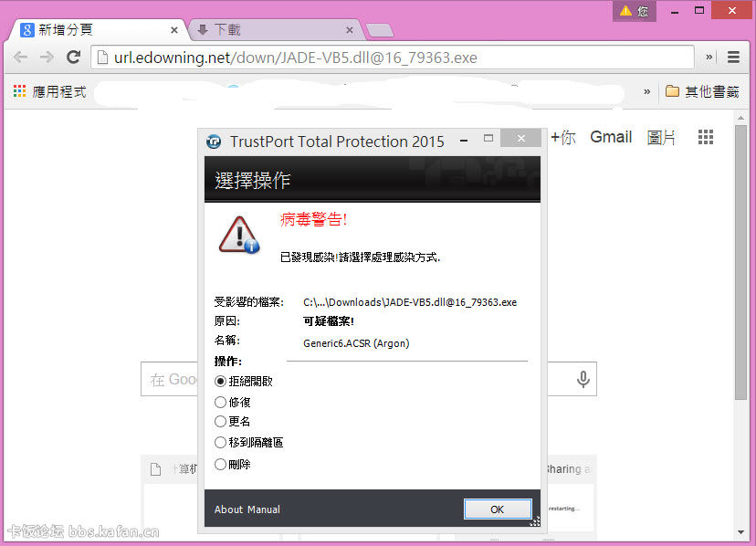Close the TrustPort dialog window
The image size is (756, 546).
pos(520,139)
